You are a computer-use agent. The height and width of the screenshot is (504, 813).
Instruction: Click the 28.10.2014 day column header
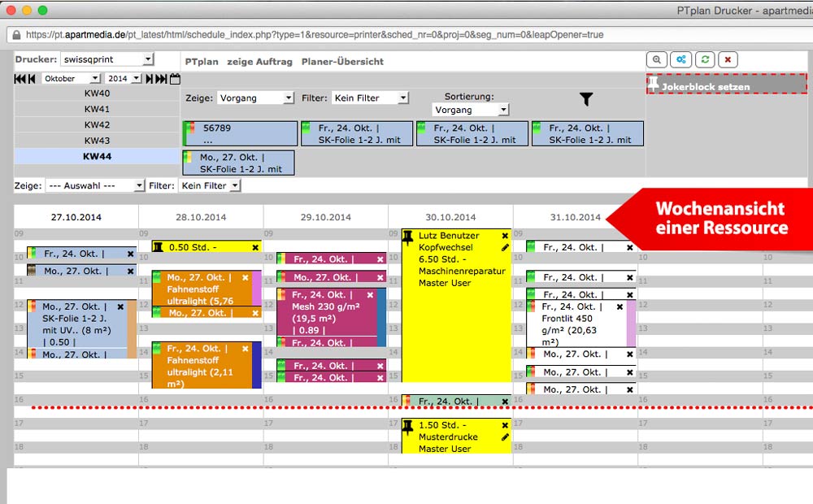[x=201, y=218]
